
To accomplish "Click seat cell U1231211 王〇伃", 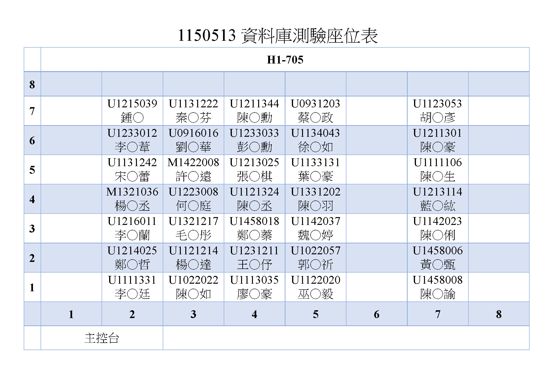I will pyautogui.click(x=255, y=258).
